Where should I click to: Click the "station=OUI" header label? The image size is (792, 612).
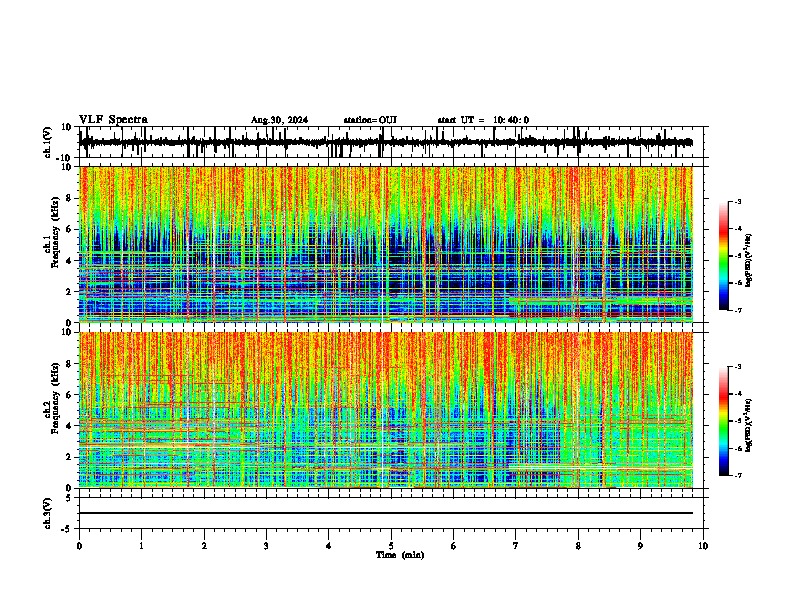(x=370, y=120)
